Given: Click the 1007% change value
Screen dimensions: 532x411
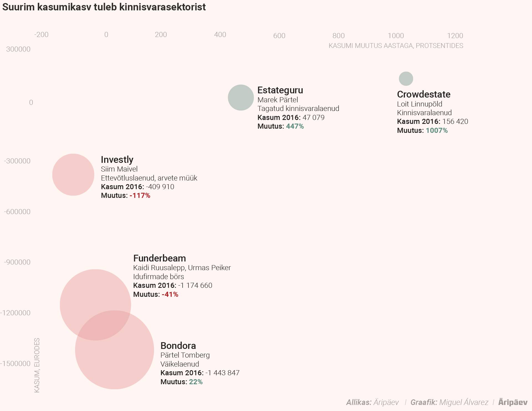Looking at the screenshot, I should (x=436, y=130).
